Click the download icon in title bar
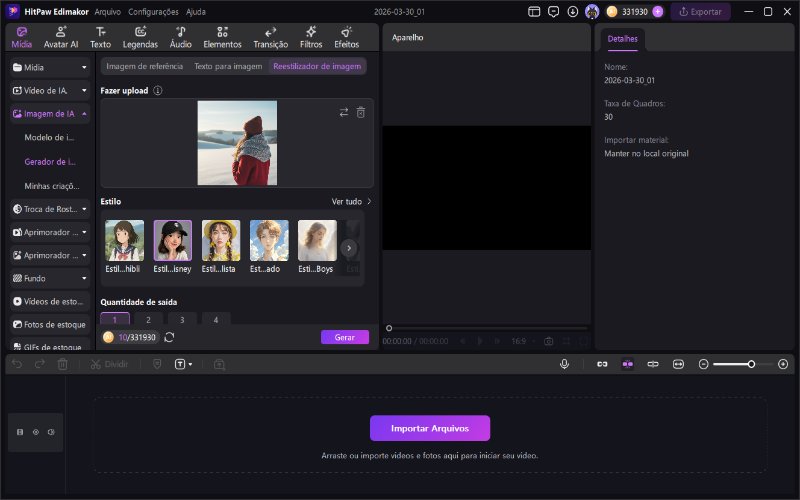Screen dimensions: 800x500 click(x=573, y=12)
